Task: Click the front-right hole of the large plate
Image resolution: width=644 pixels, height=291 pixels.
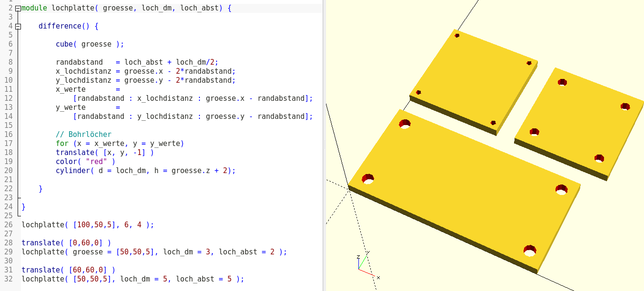Action: click(530, 251)
